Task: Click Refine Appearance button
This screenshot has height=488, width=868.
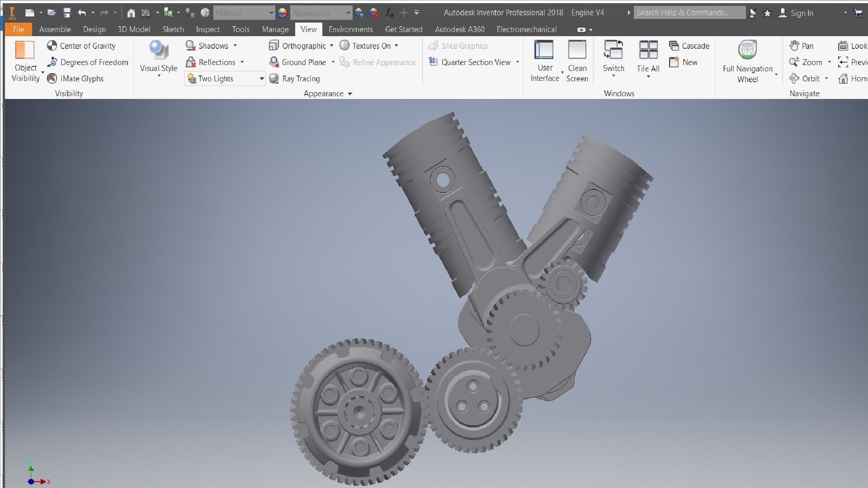Action: click(x=377, y=62)
